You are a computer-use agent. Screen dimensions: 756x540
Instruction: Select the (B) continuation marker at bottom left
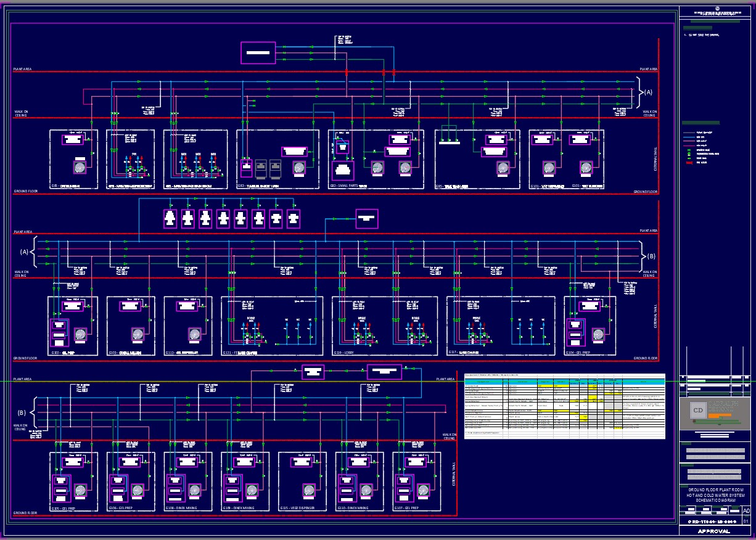(x=22, y=413)
